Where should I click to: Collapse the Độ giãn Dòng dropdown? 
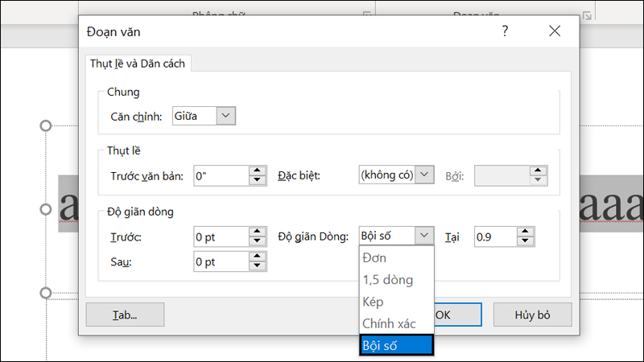click(x=424, y=236)
